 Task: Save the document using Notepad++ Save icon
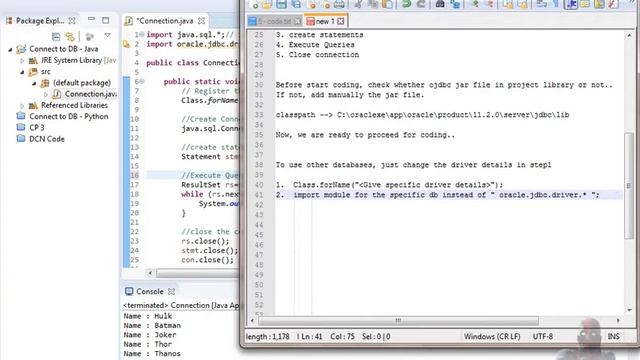point(281,4)
